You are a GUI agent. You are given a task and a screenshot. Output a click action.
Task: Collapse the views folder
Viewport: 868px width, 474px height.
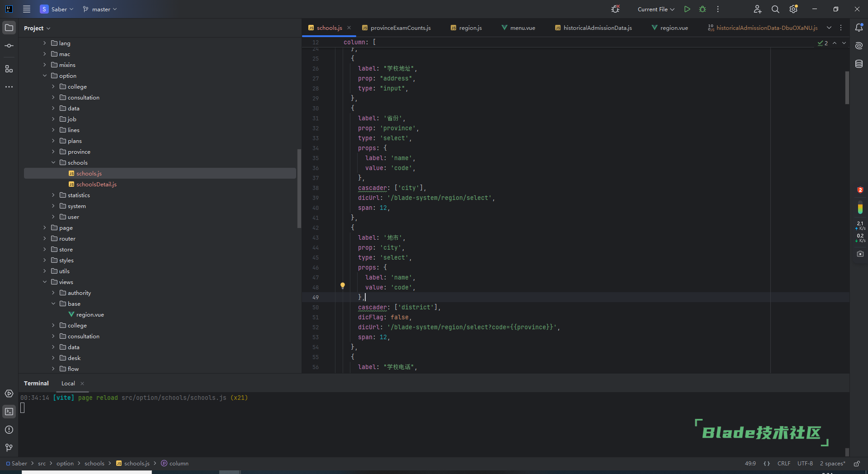(x=45, y=282)
